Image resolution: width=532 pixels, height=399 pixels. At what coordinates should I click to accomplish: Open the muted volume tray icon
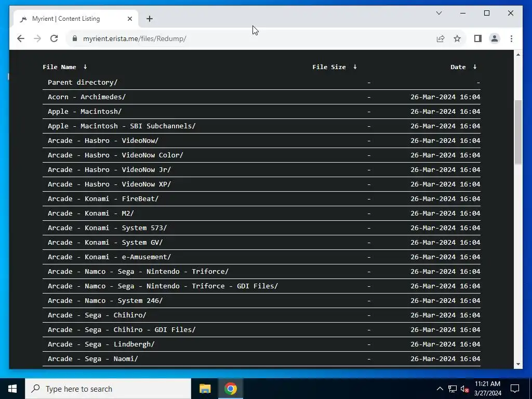pos(464,389)
